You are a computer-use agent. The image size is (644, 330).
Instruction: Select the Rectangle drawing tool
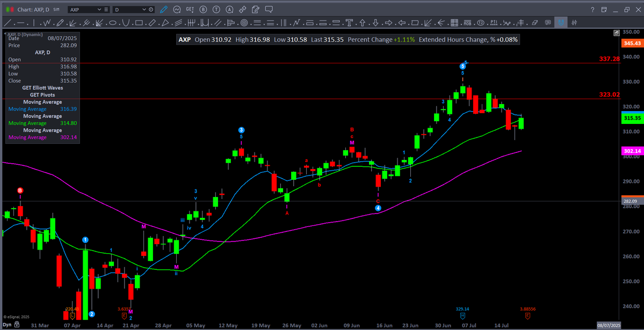[x=139, y=23]
